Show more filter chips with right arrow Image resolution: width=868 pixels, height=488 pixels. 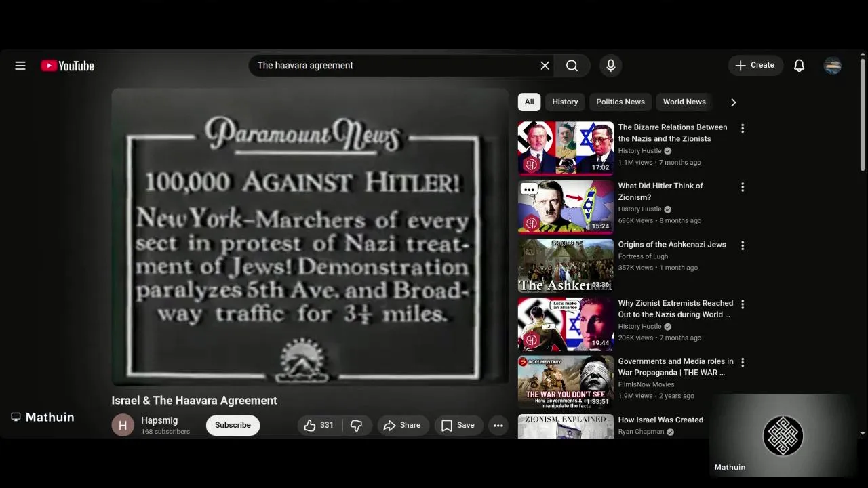(x=733, y=102)
